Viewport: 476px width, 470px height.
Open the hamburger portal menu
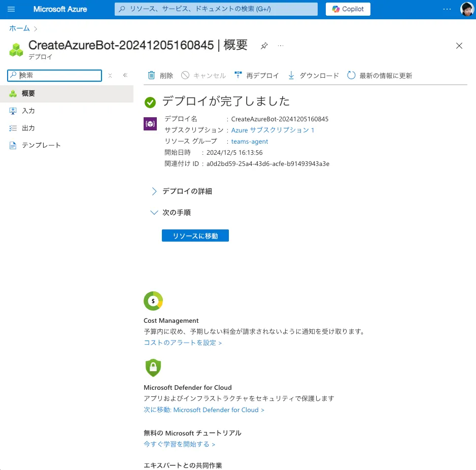11,9
